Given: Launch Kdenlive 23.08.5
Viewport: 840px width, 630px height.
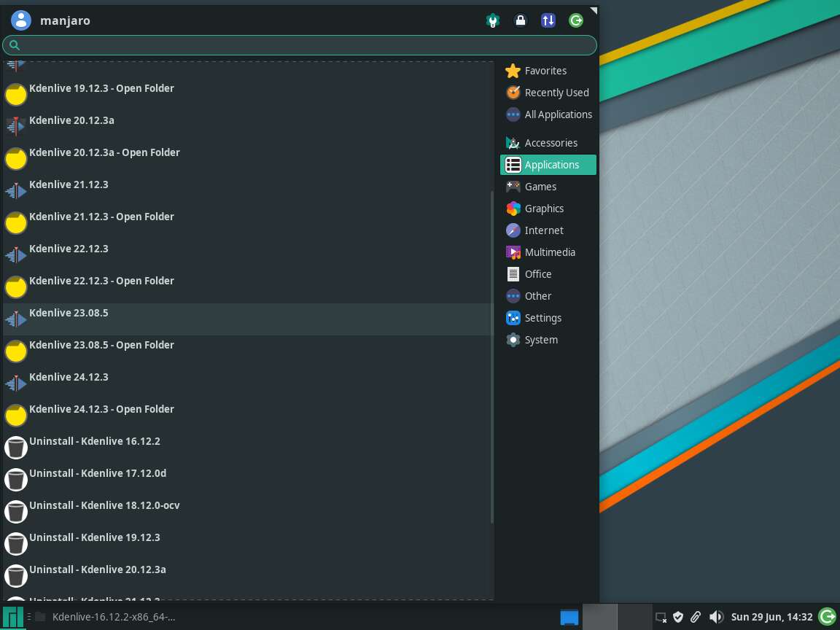Looking at the screenshot, I should (x=248, y=319).
